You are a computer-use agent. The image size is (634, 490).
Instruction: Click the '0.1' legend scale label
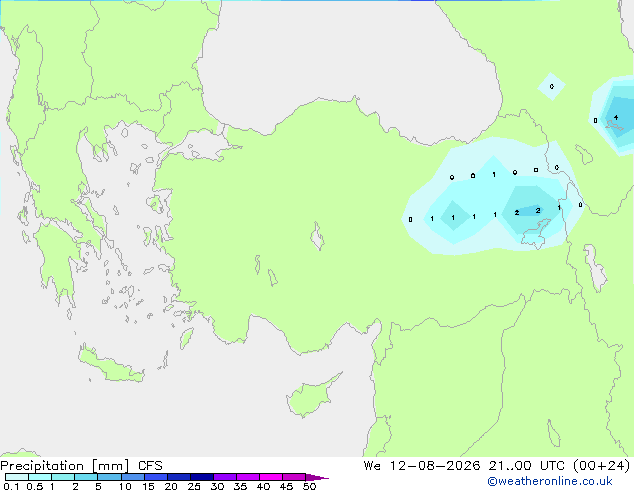point(11,486)
